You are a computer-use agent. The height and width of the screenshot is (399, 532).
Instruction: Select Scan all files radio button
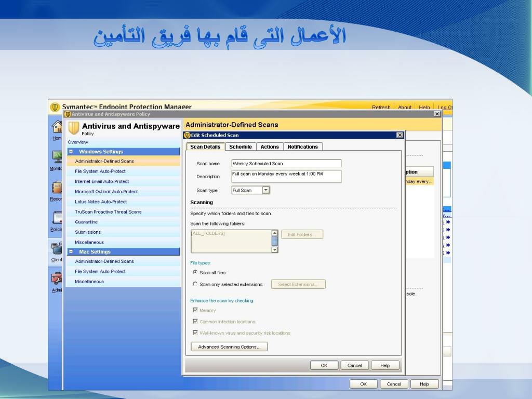click(195, 272)
